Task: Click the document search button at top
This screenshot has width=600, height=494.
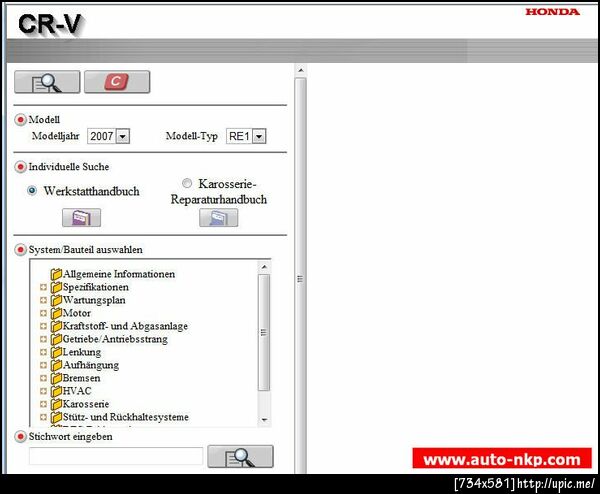Action: coord(47,82)
